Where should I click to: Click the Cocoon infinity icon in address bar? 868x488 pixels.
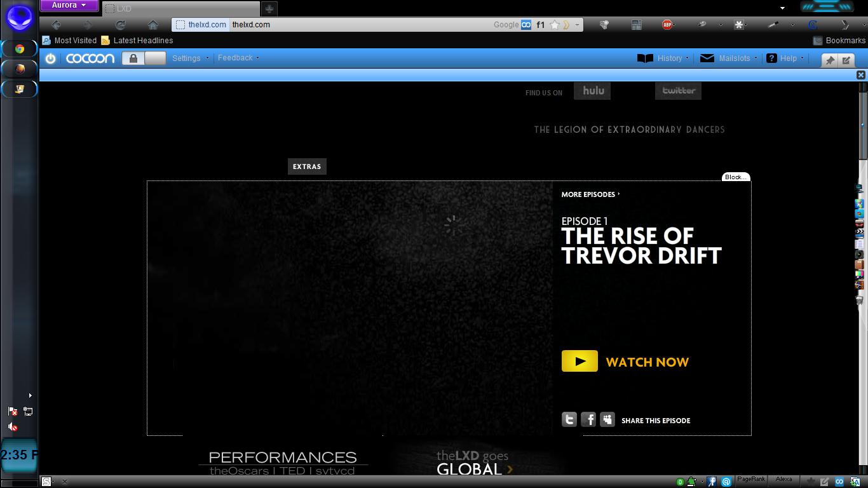(x=526, y=25)
